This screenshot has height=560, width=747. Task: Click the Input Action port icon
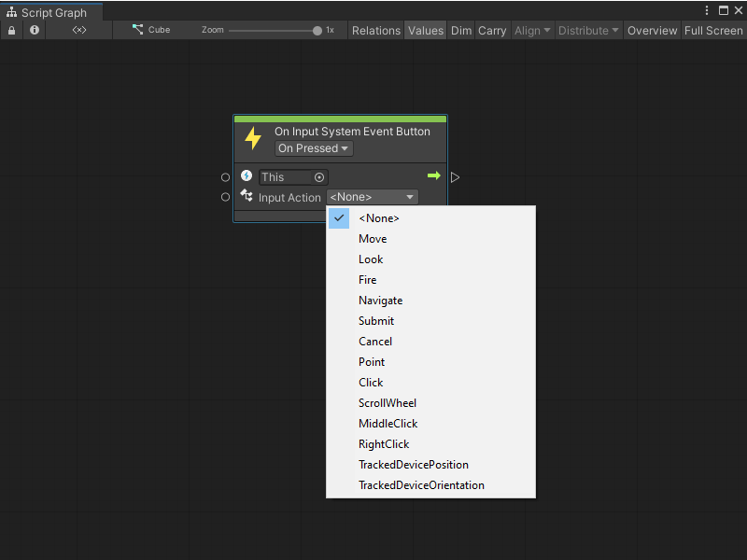click(246, 197)
